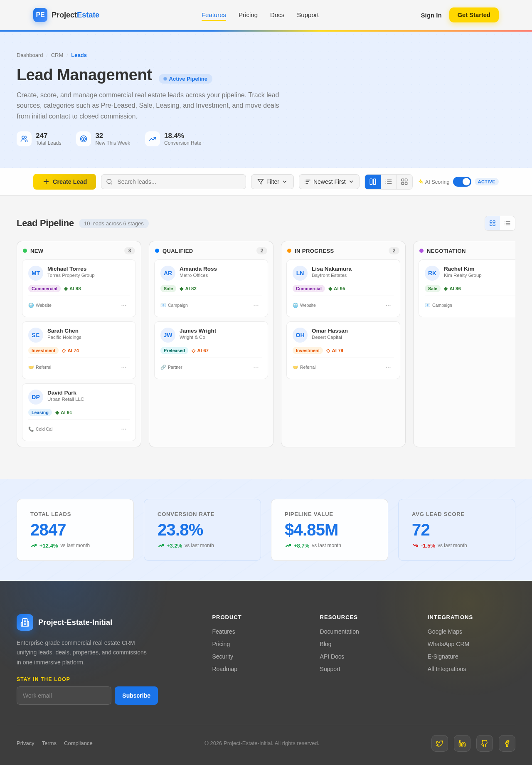Open the Amanda Ross lead name
Screen dimensions: 532x765
tap(198, 269)
